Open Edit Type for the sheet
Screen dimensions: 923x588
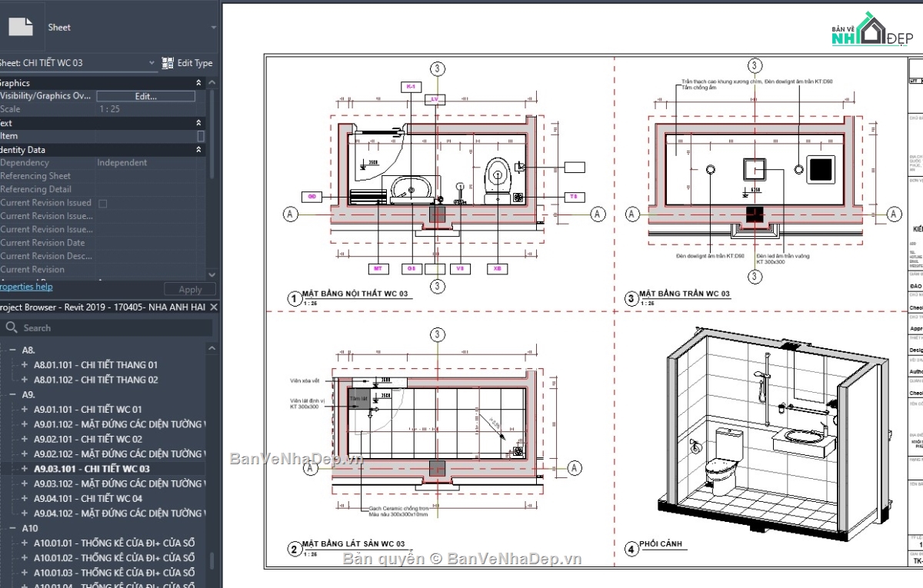point(188,63)
